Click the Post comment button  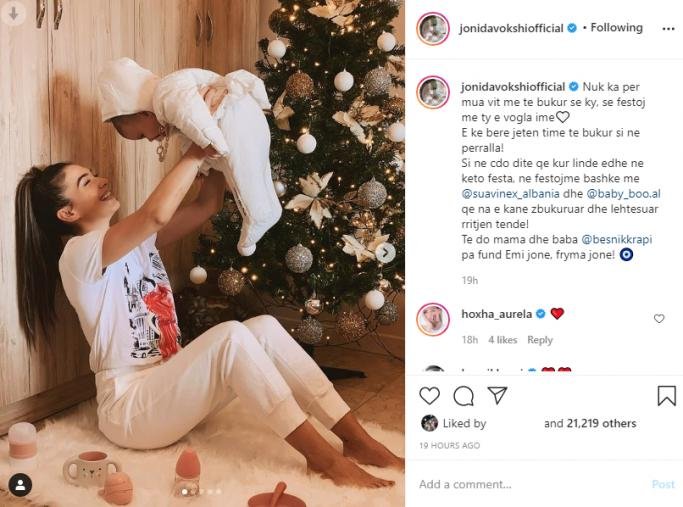pos(663,484)
